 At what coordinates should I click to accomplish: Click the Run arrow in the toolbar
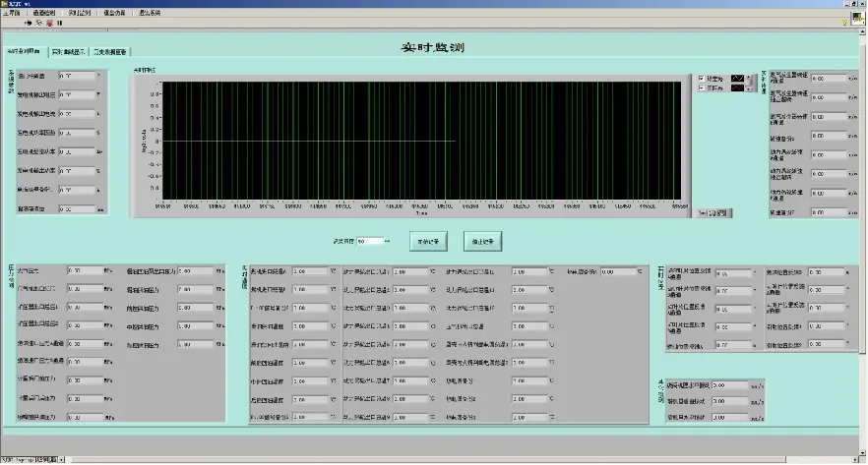[28, 22]
